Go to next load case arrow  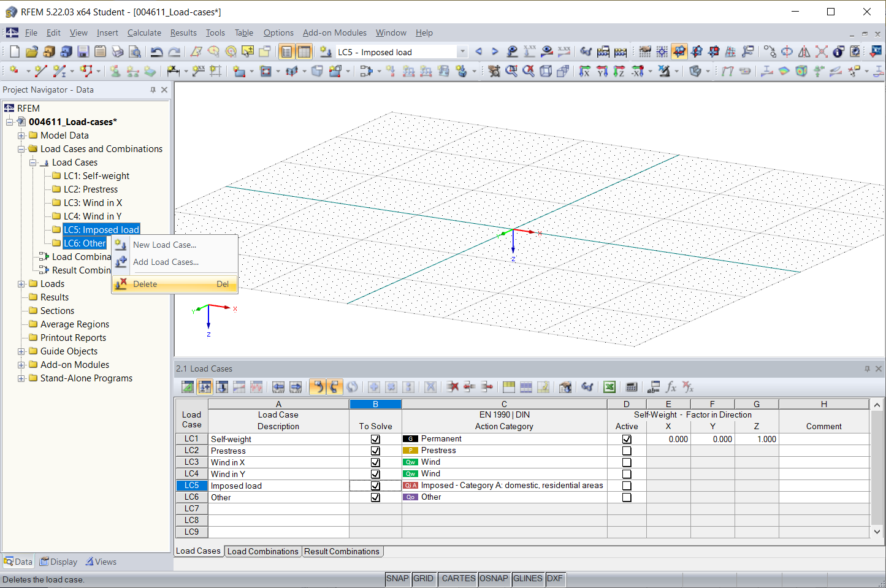click(x=495, y=52)
